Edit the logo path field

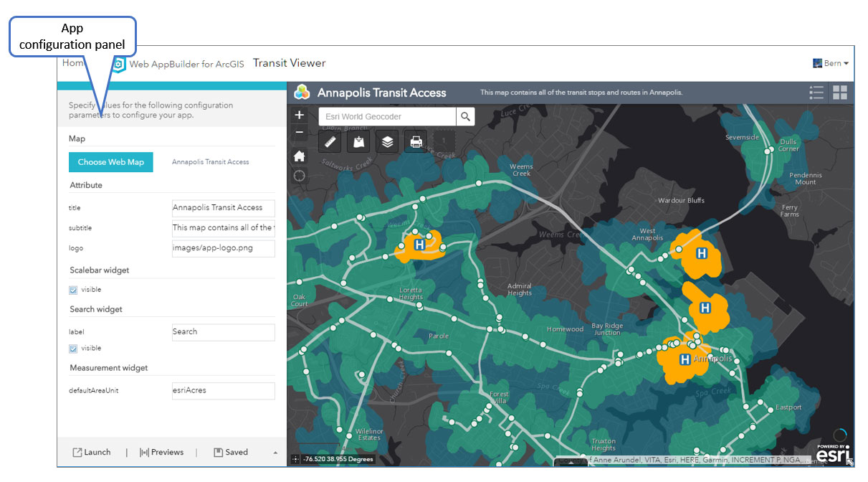[x=223, y=248]
